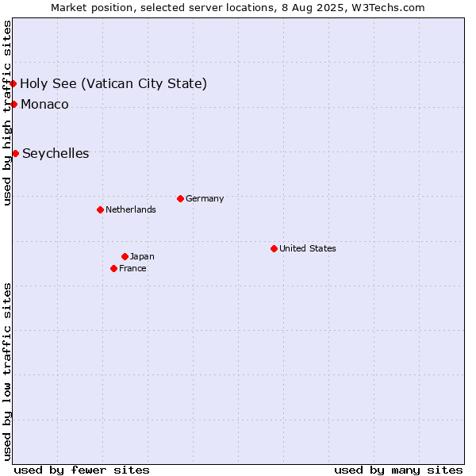
Task: Click the Monaco red data point
Action: (x=14, y=105)
